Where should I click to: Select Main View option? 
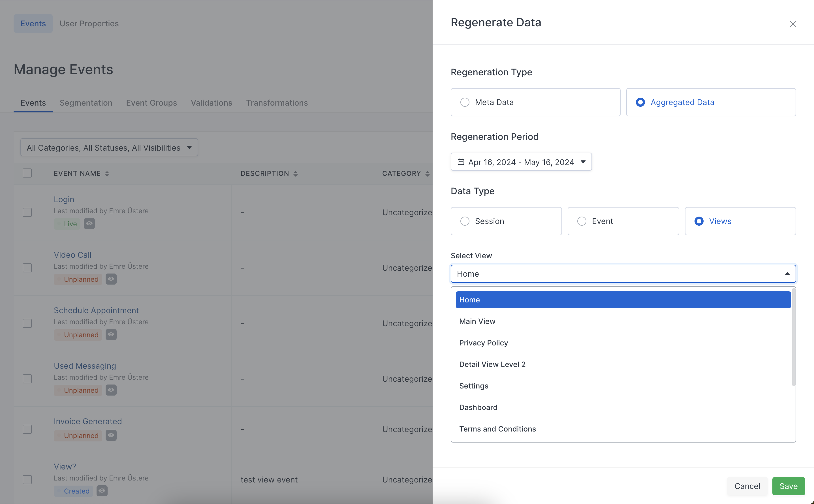pos(623,321)
